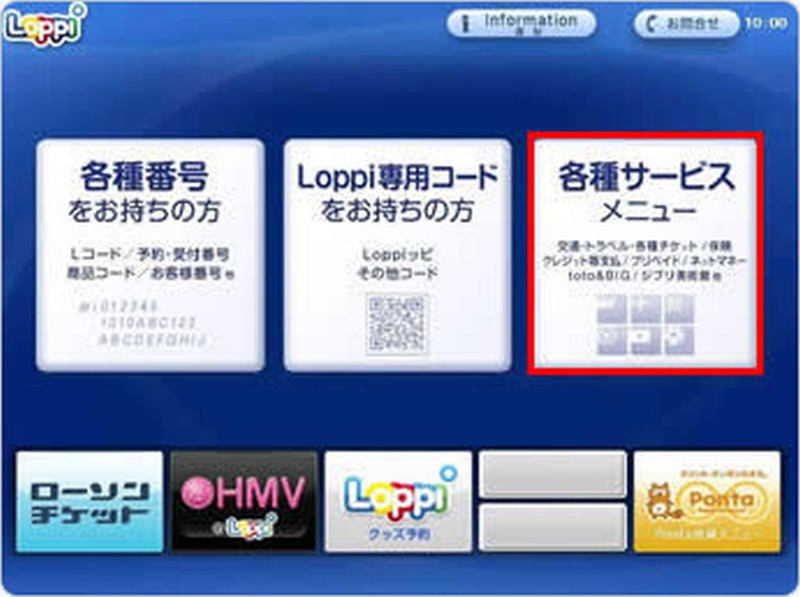The image size is (800, 597).
Task: Open Loppi グッズ予約 banner
Action: 398,502
